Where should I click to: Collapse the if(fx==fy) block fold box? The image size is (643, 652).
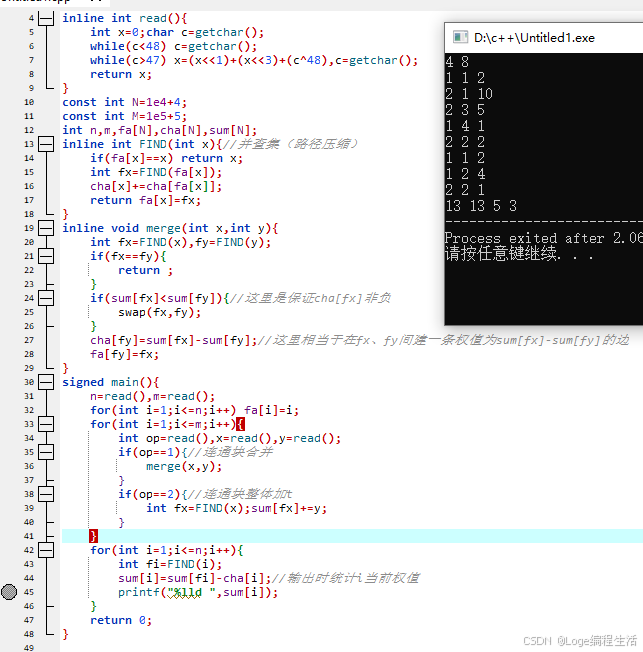click(46, 256)
